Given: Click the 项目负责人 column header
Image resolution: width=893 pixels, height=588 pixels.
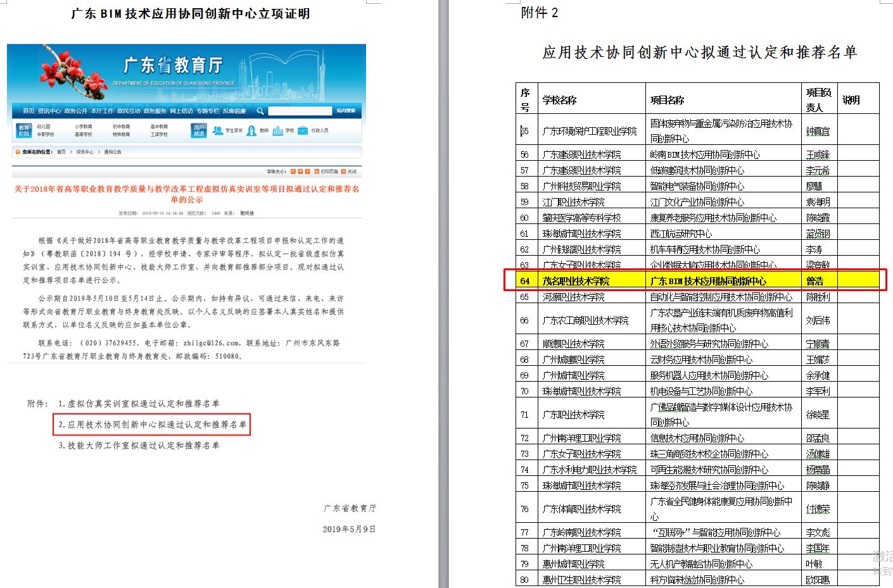Looking at the screenshot, I should tap(818, 100).
